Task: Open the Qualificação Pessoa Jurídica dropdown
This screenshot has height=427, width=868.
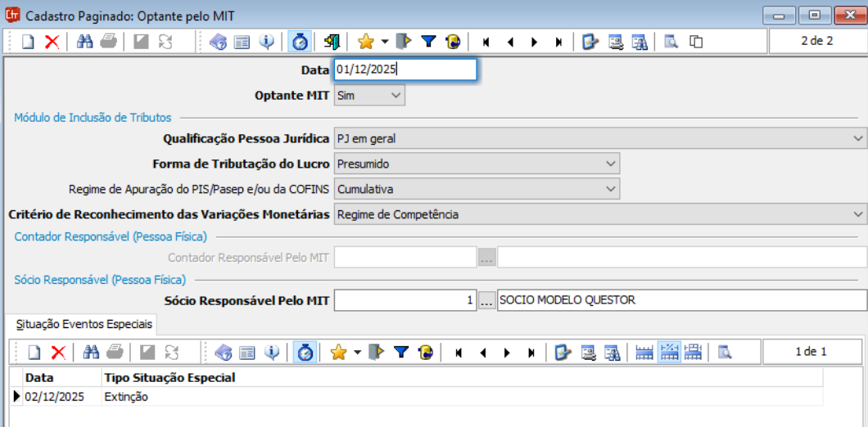Action: [x=857, y=138]
